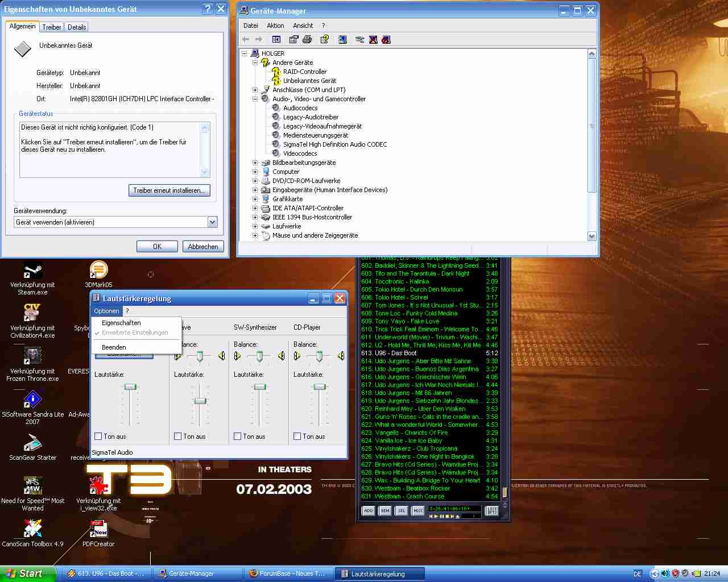Open the CanoScan Toolbox 4.9 icon

(32, 534)
